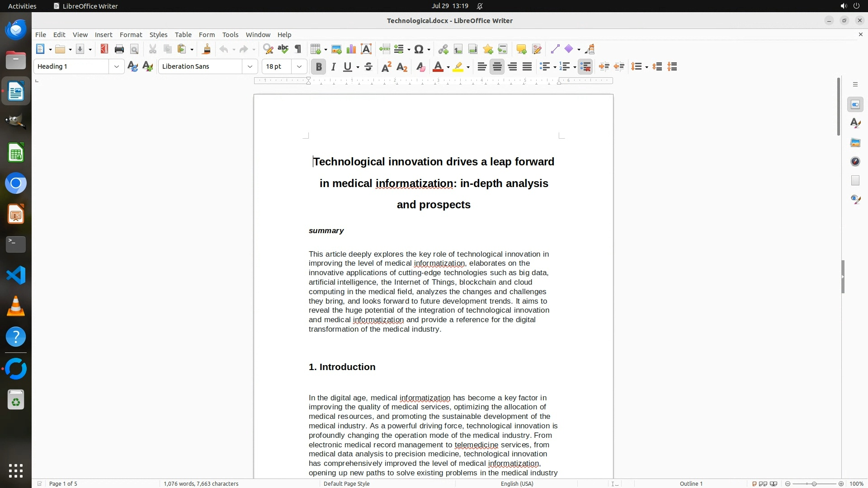
Task: Toggle Bold formatting
Action: coord(319,67)
